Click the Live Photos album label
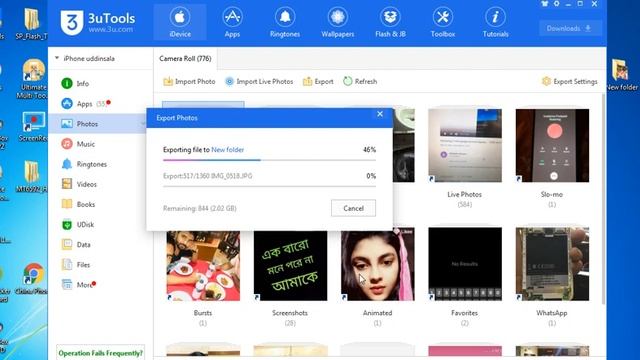 tap(464, 194)
